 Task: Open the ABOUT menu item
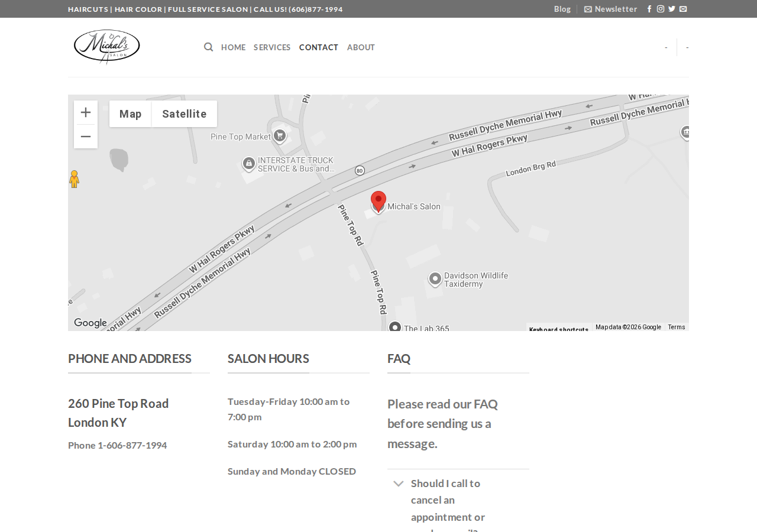coord(361,47)
